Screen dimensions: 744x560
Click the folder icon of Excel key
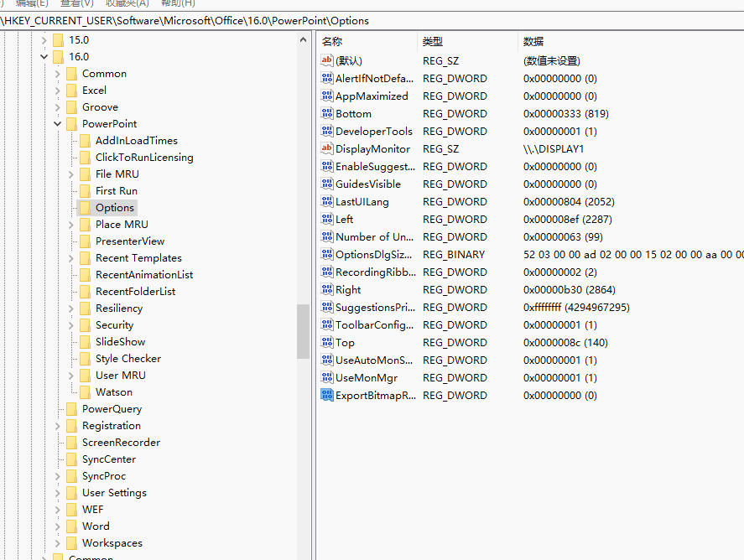[71, 90]
